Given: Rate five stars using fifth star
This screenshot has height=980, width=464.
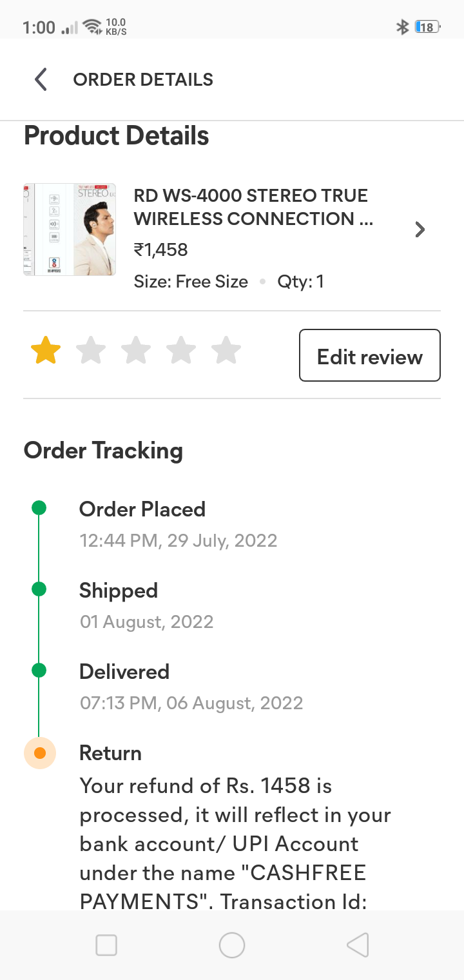Looking at the screenshot, I should tap(226, 352).
